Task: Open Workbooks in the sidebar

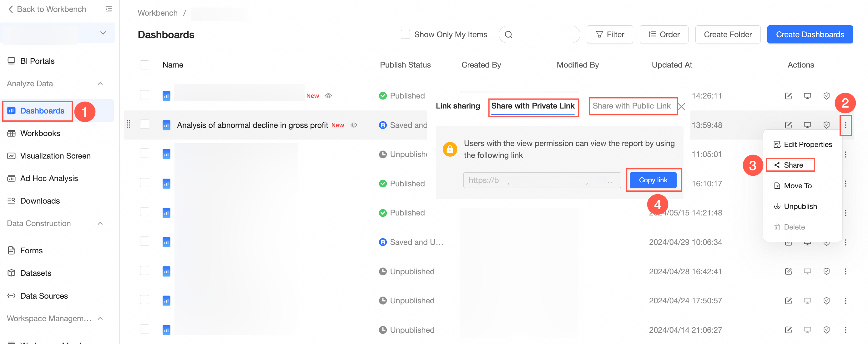Action: pyautogui.click(x=40, y=133)
